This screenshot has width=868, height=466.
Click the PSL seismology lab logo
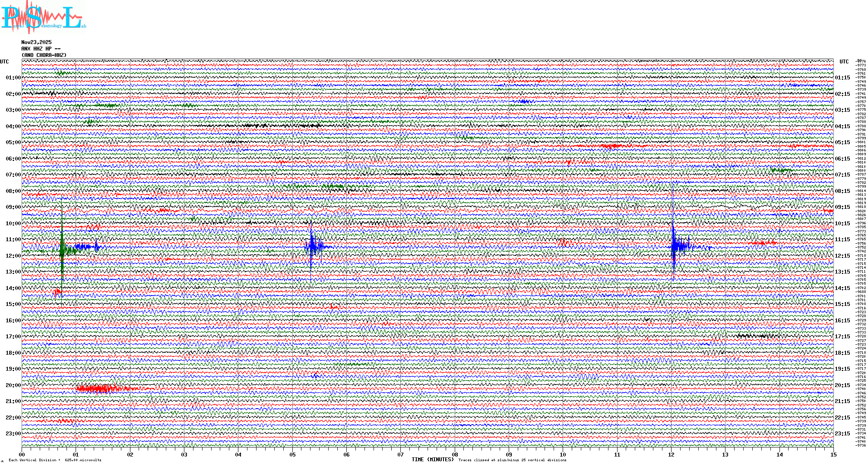42,17
